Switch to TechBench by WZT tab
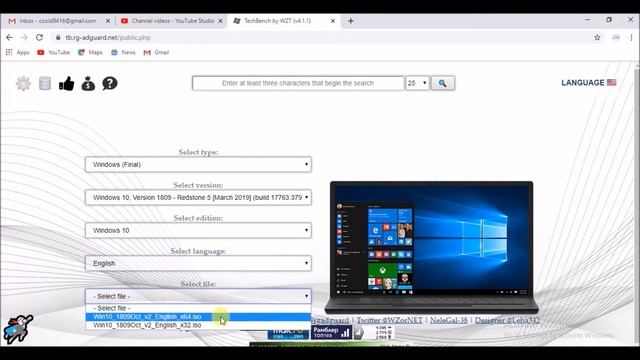 click(x=284, y=21)
